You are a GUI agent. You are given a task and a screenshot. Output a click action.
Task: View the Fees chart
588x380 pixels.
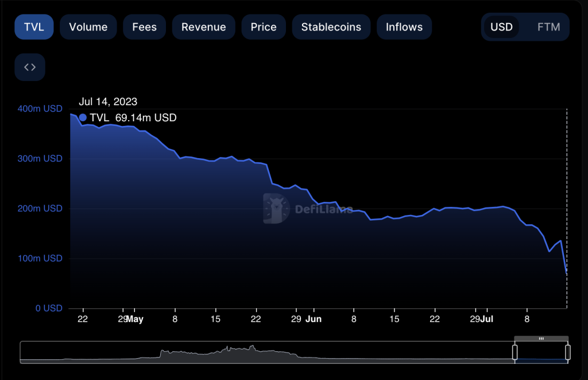(x=144, y=26)
